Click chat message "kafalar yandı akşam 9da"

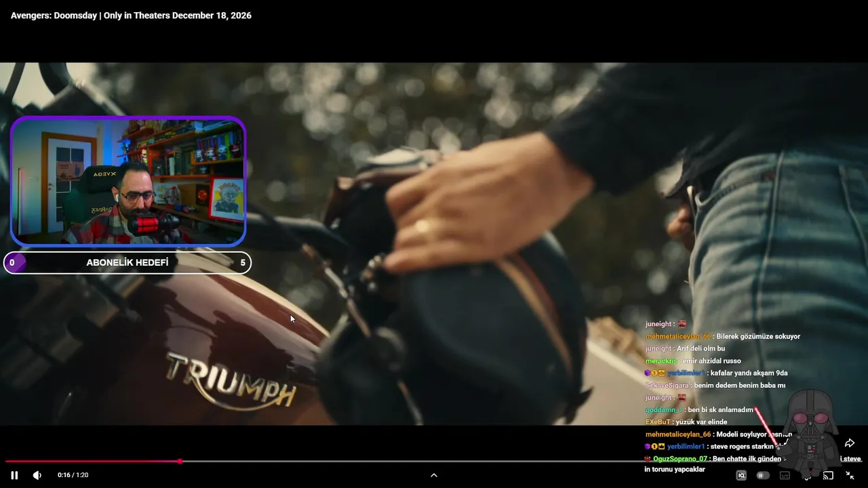[749, 373]
